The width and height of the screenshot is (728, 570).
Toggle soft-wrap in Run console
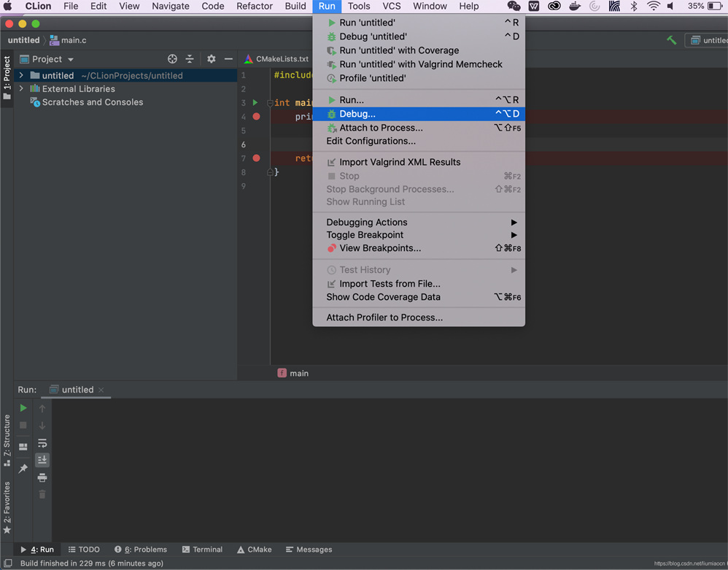pyautogui.click(x=42, y=443)
